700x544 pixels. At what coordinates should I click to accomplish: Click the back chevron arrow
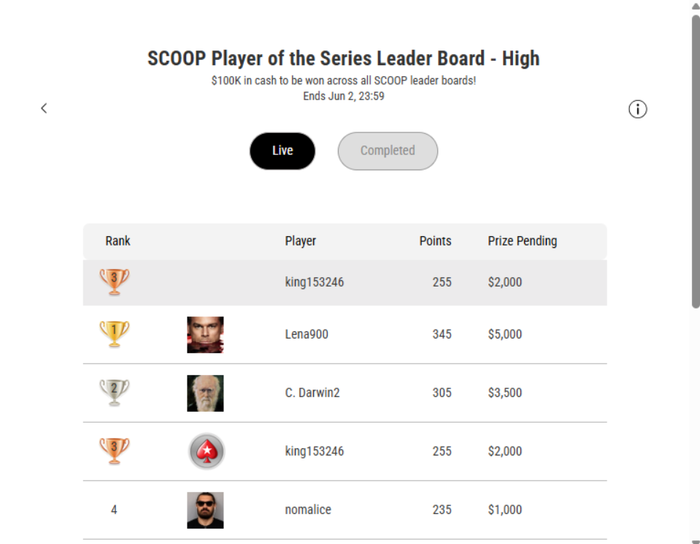coord(44,108)
